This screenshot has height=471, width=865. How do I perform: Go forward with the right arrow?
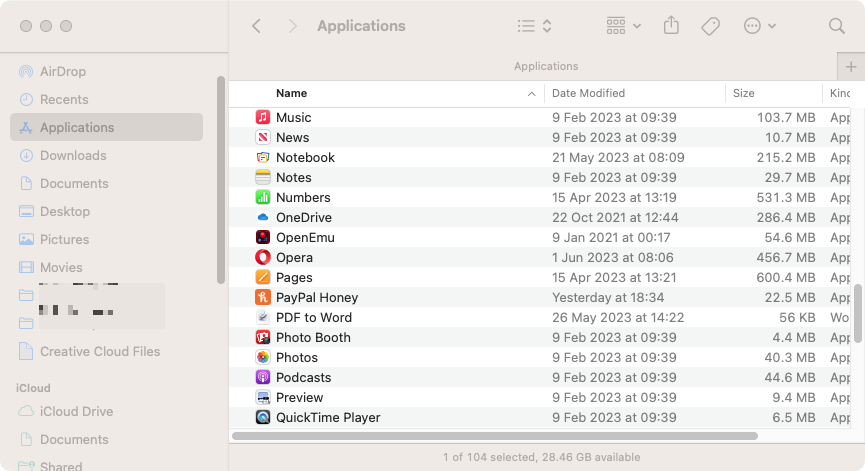(292, 26)
